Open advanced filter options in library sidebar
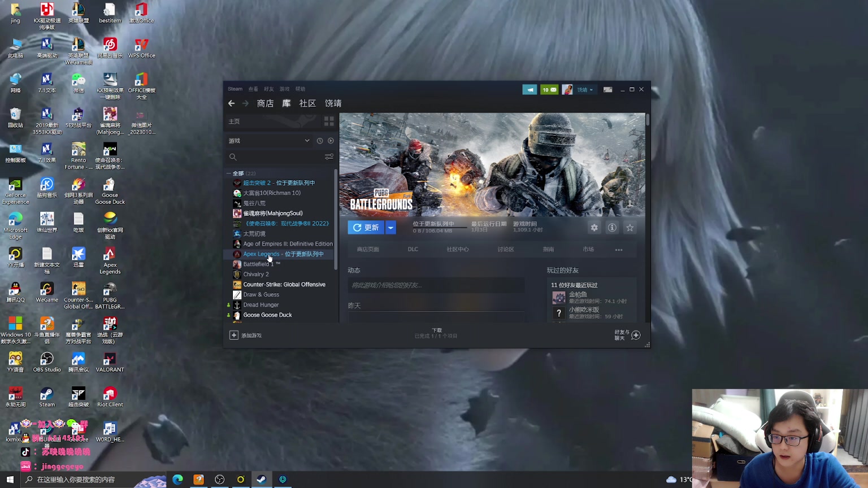Image resolution: width=868 pixels, height=488 pixels. [x=329, y=156]
